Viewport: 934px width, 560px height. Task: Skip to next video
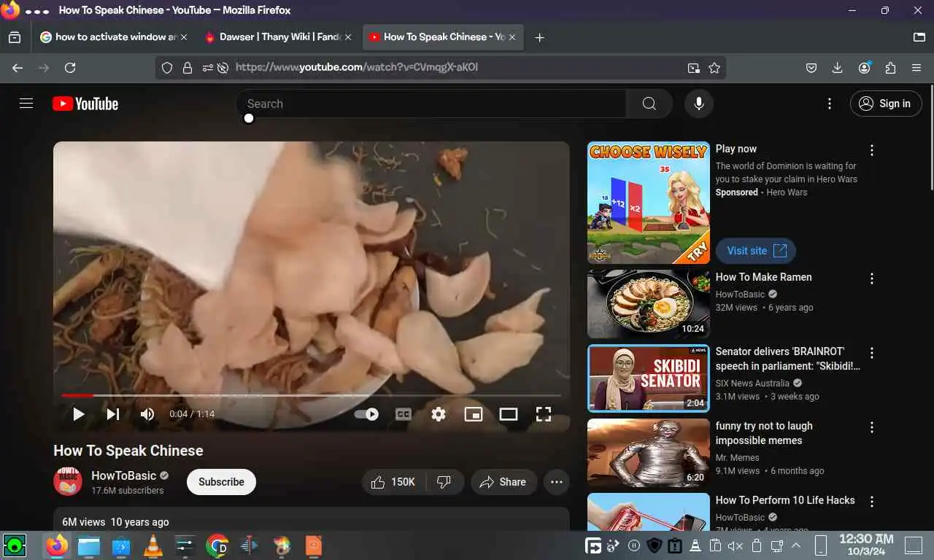point(113,414)
